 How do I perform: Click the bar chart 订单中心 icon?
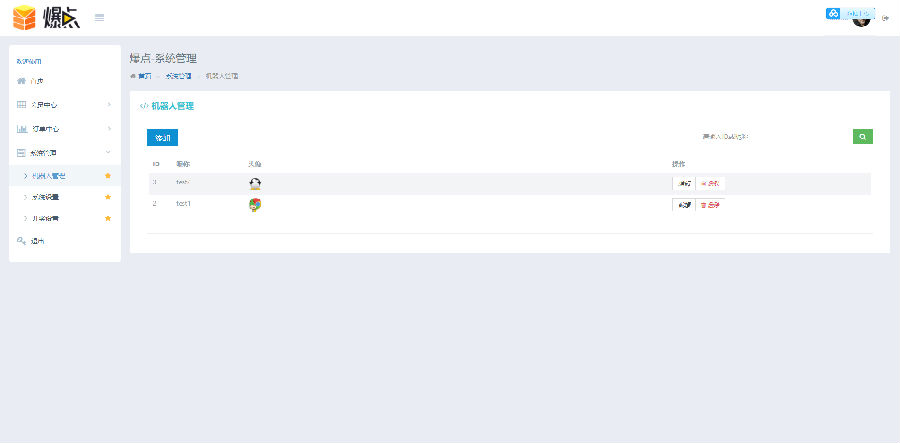click(22, 129)
